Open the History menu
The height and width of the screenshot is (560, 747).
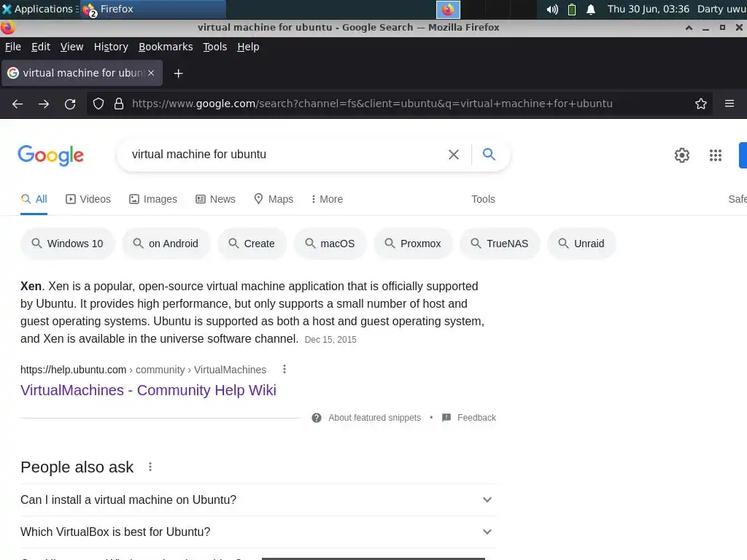coord(111,47)
